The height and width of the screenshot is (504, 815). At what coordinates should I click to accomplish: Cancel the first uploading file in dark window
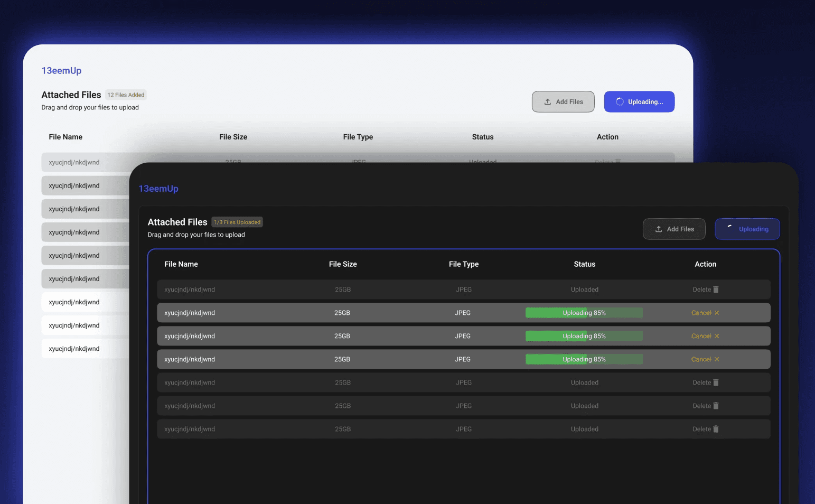(x=705, y=313)
